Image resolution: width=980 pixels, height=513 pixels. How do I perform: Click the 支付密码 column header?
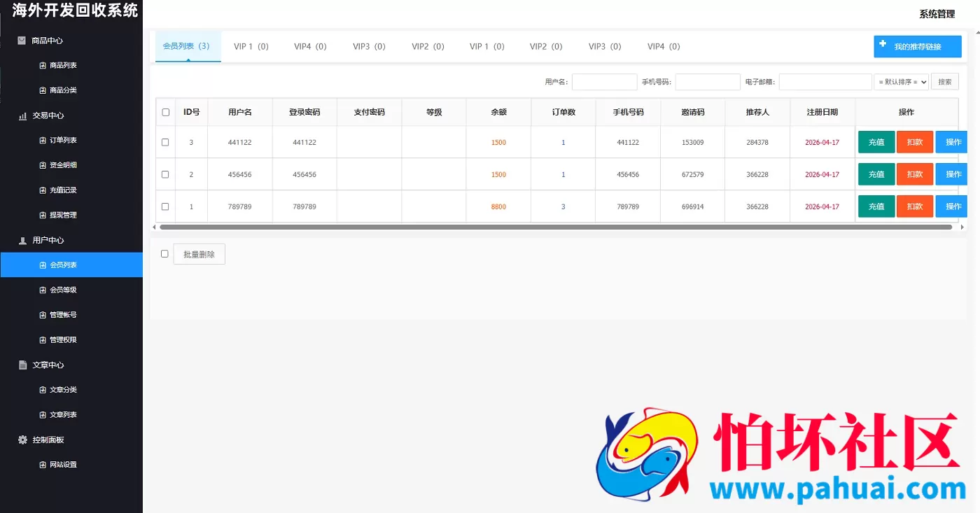[x=369, y=112]
